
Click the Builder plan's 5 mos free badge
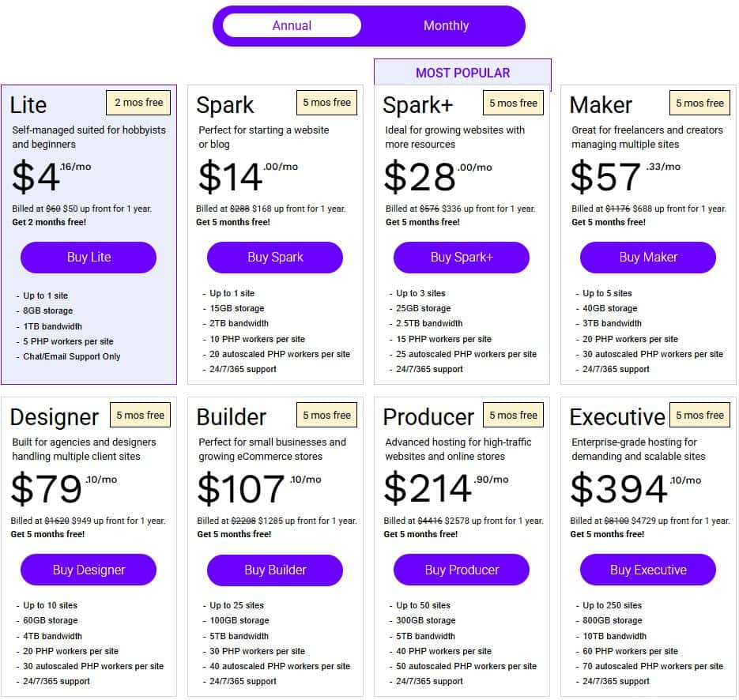point(326,415)
